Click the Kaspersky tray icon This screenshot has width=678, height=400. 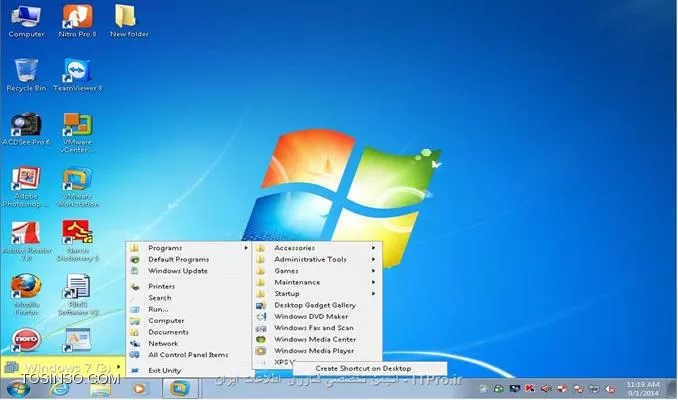530,388
